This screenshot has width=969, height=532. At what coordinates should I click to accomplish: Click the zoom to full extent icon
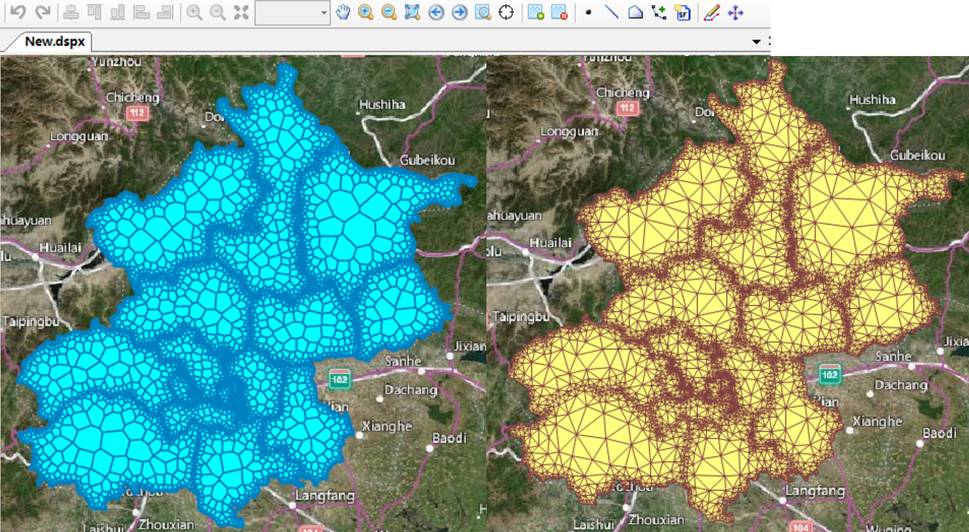412,13
